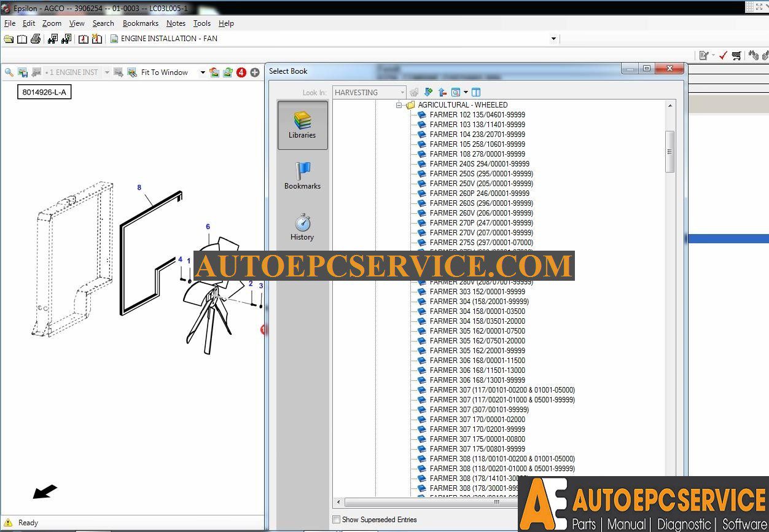Go to next image arrow icon

click(119, 72)
